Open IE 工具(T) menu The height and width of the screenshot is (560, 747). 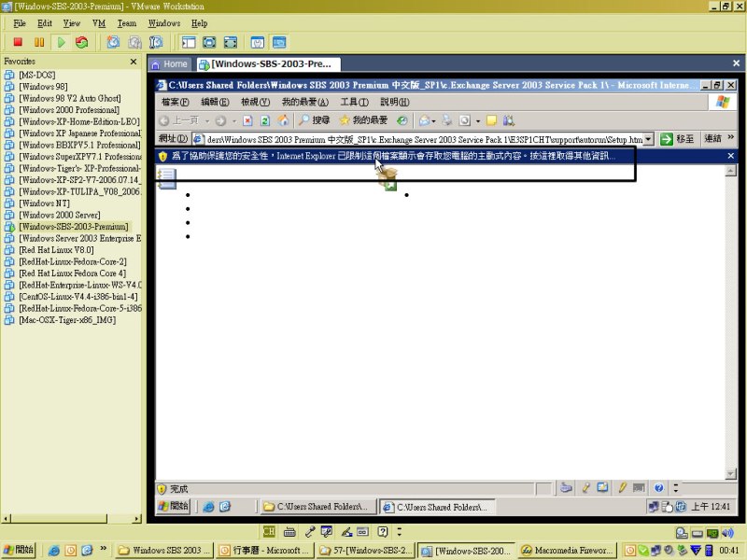[354, 102]
